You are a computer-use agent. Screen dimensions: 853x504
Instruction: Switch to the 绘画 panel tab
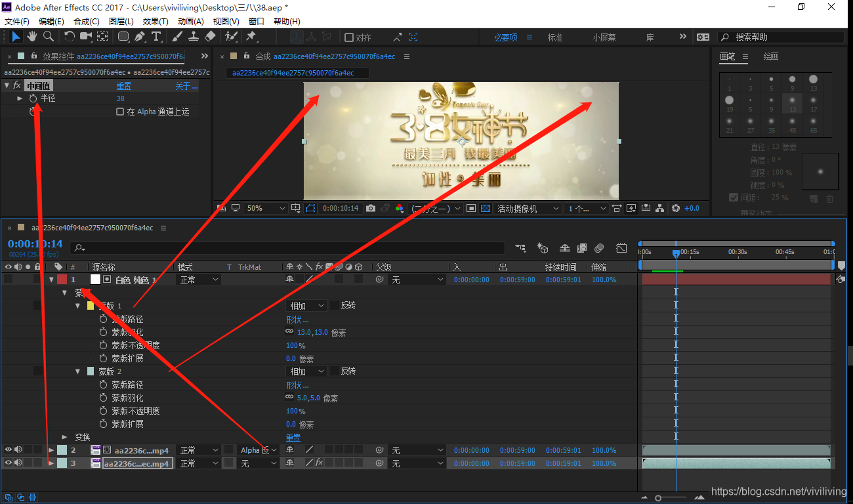tap(771, 56)
